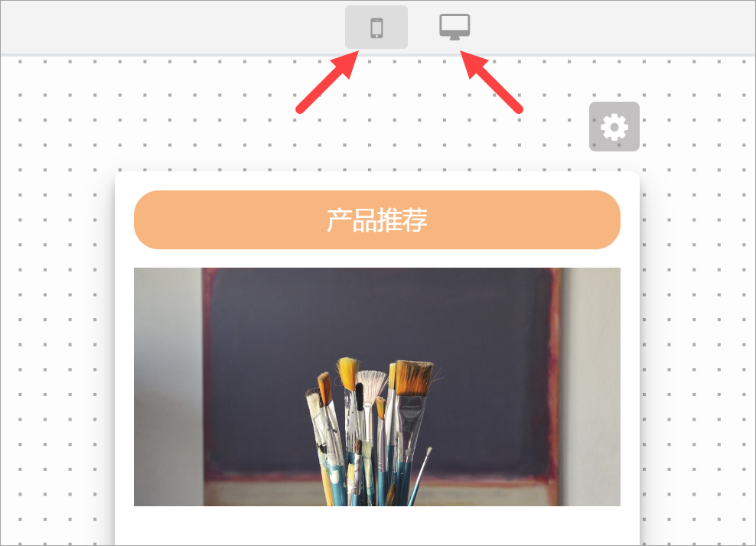The height and width of the screenshot is (546, 756).
Task: Open the gear settings button
Action: click(x=614, y=127)
